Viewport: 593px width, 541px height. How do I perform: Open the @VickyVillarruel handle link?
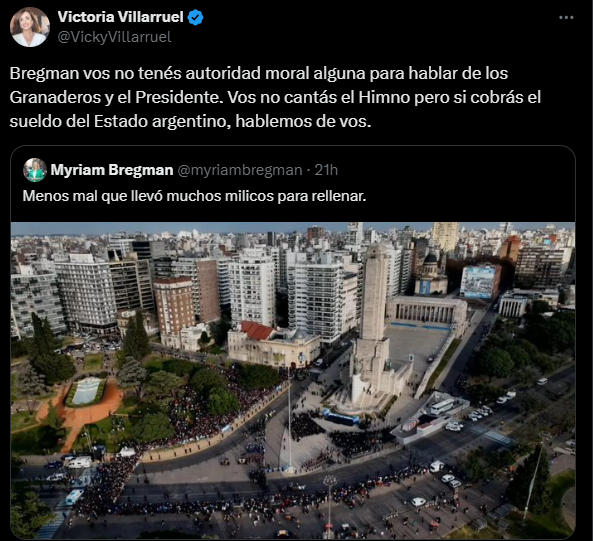pyautogui.click(x=114, y=37)
